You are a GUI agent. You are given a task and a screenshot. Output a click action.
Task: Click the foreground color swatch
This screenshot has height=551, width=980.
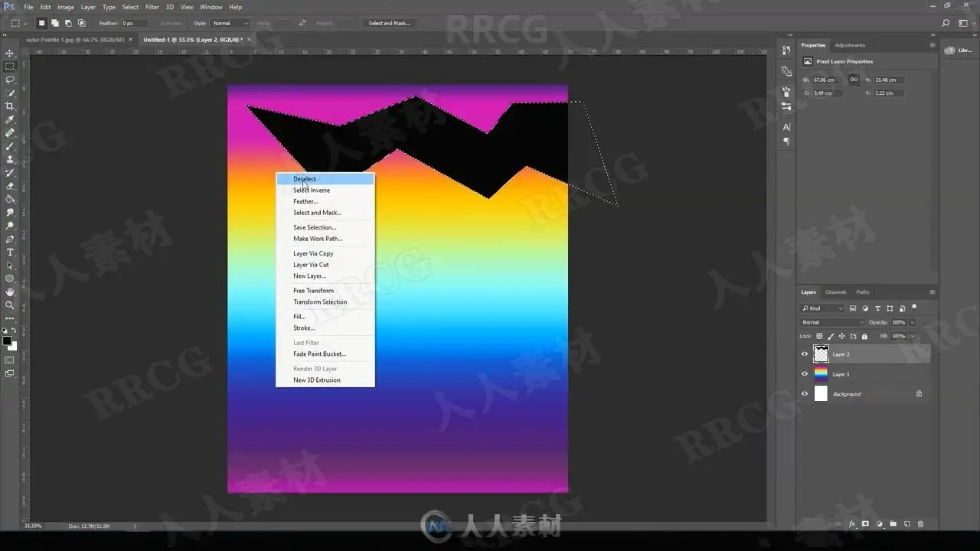pyautogui.click(x=7, y=341)
